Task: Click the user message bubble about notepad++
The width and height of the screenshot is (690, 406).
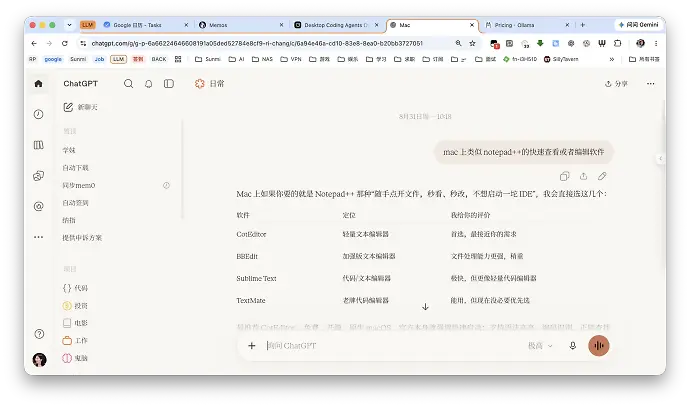Action: coord(524,152)
